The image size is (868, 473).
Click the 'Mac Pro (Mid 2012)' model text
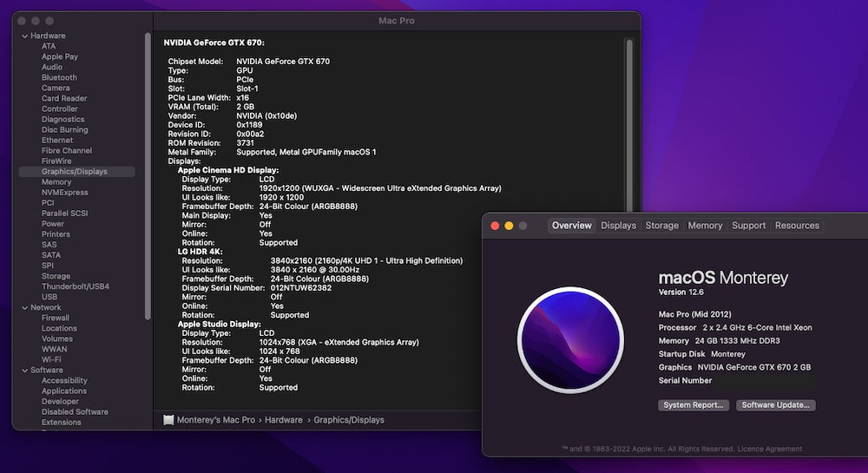coord(694,314)
